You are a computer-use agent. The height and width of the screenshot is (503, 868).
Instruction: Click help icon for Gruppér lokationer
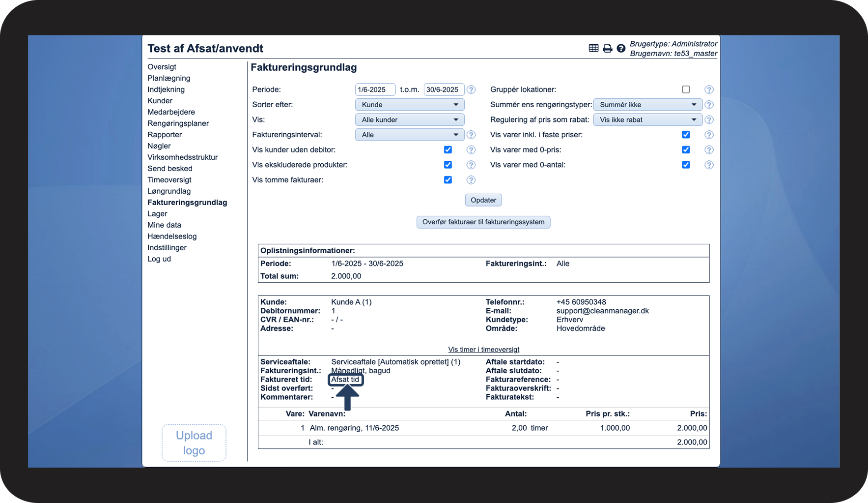pyautogui.click(x=709, y=89)
